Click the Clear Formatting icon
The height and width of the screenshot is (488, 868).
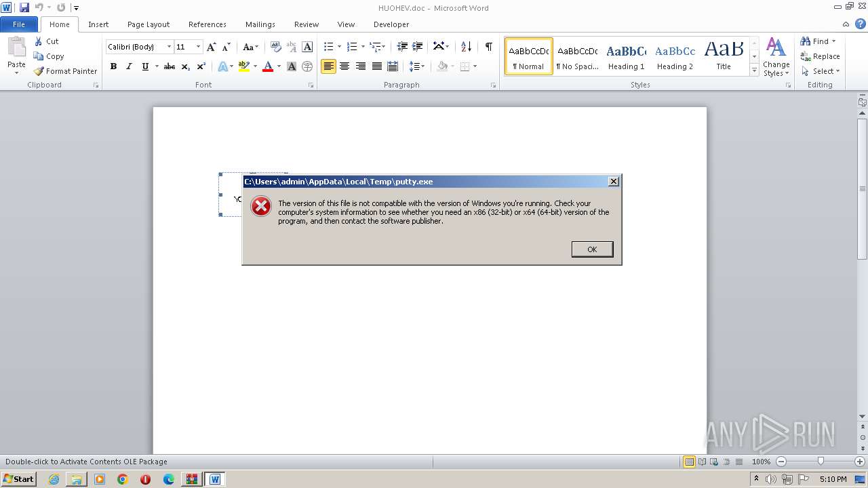coord(275,47)
